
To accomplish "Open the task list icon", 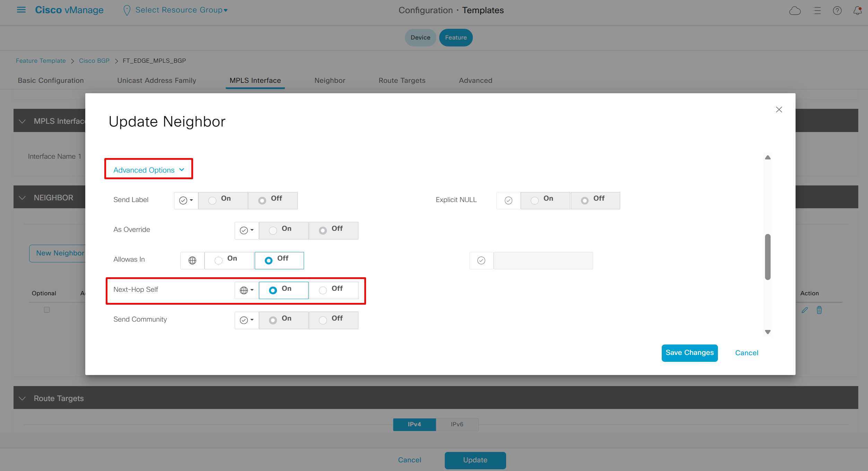I will [817, 11].
